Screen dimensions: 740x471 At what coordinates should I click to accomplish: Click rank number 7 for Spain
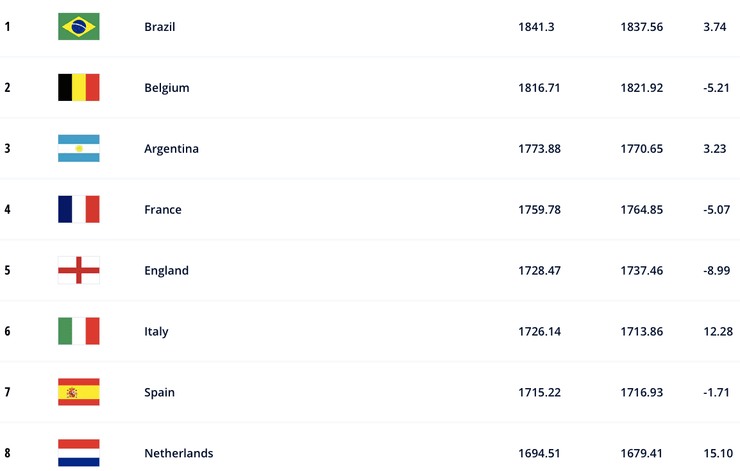point(7,393)
